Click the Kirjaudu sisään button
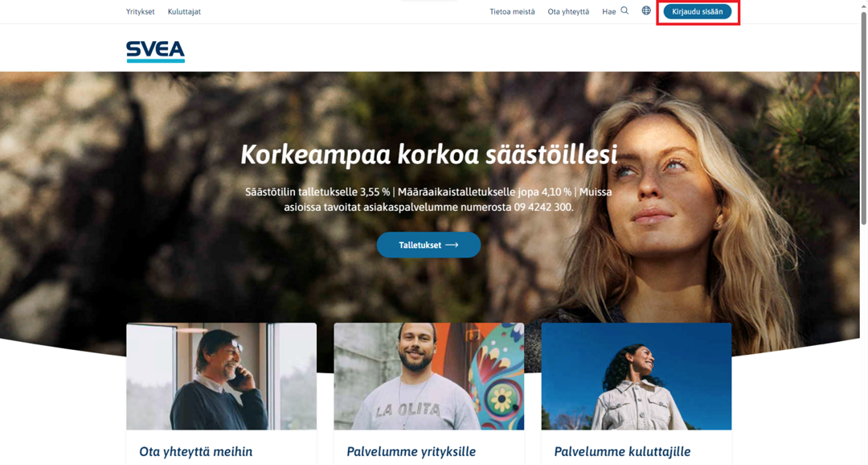 click(x=698, y=11)
